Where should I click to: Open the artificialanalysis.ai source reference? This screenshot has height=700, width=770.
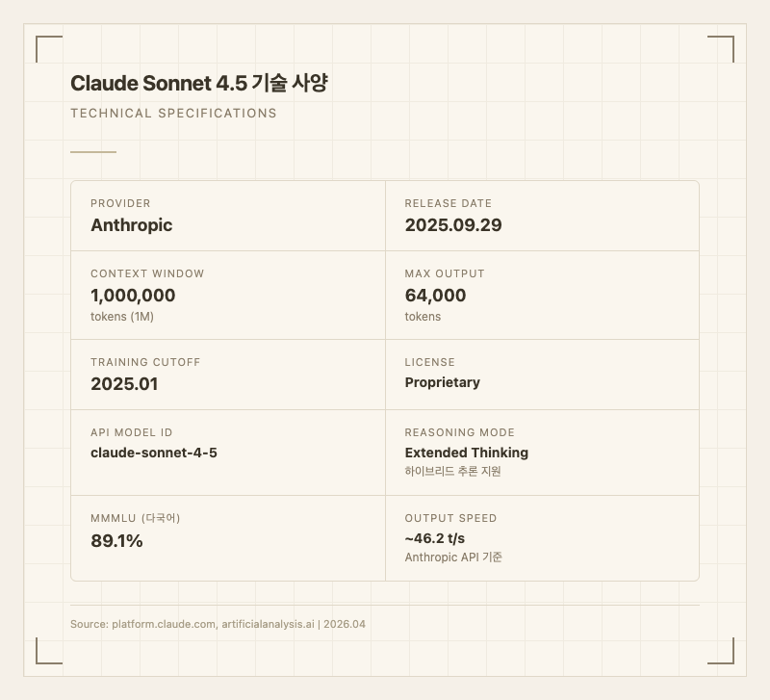point(268,624)
